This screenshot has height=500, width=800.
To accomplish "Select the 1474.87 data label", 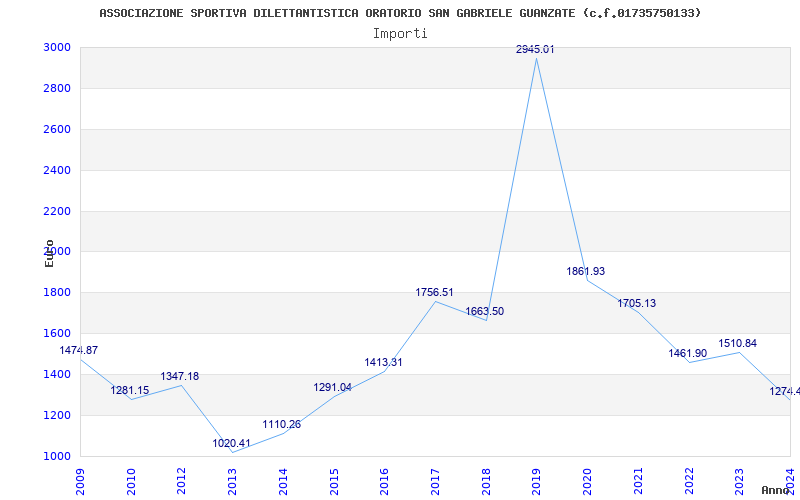I will pos(79,351).
